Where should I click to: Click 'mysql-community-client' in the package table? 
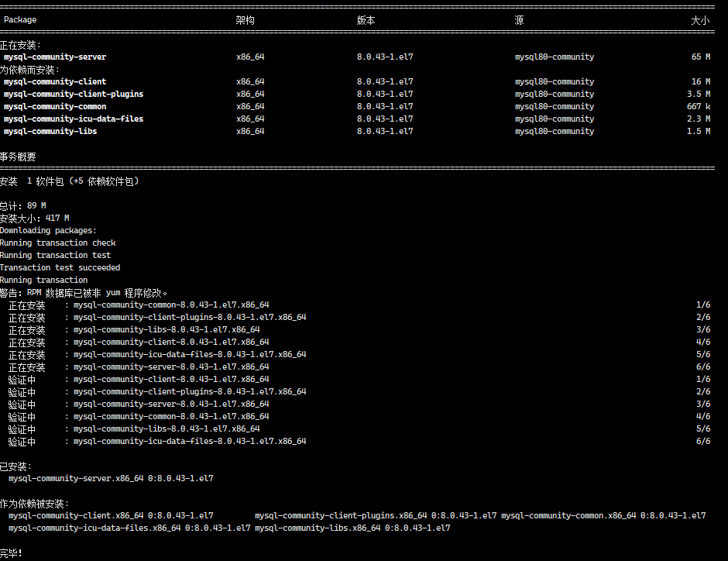click(55, 81)
